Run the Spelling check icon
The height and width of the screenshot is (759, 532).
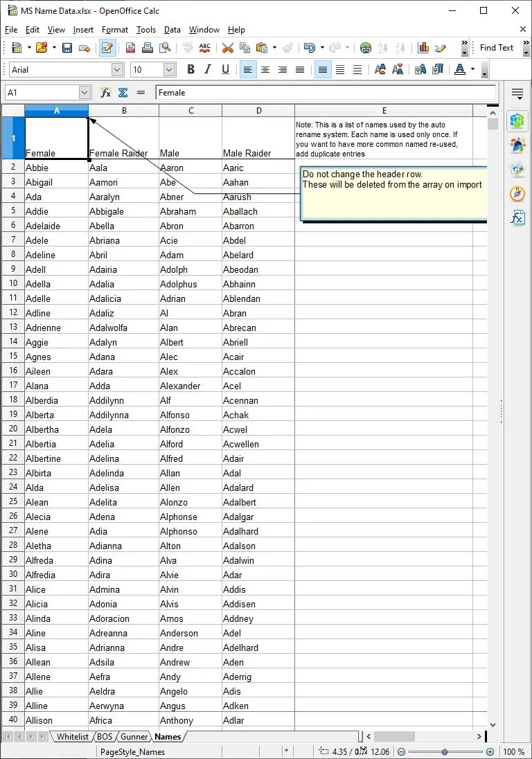tap(188, 47)
